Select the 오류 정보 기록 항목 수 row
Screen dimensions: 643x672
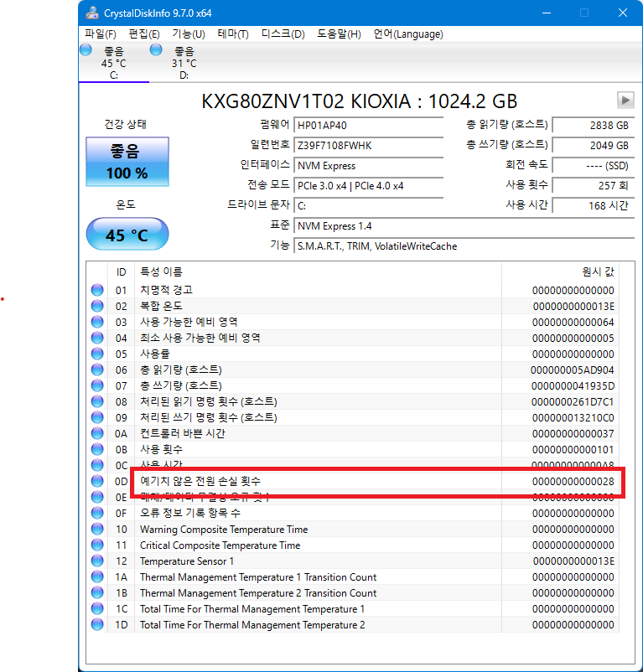point(353,513)
